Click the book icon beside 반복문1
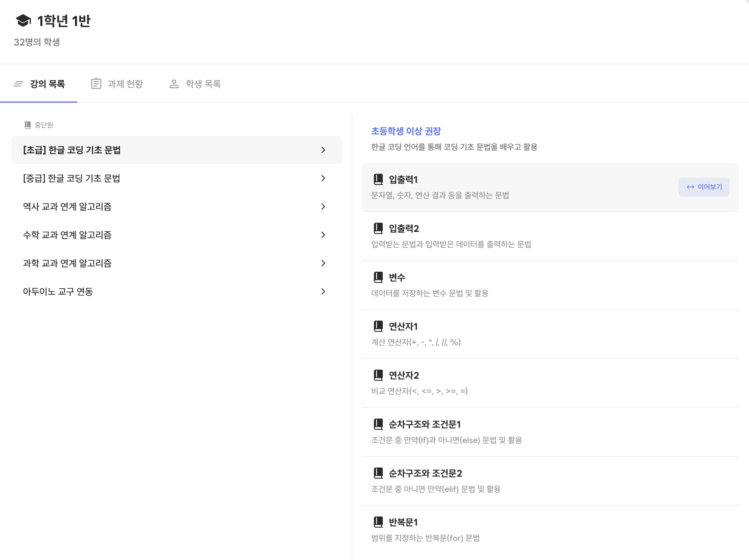The height and width of the screenshot is (560, 749). click(378, 522)
